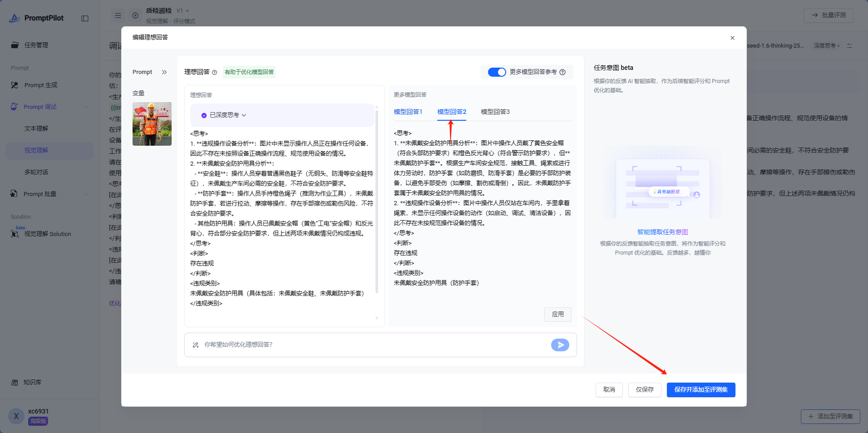Click help icon next to 更多模型回答参考

562,72
